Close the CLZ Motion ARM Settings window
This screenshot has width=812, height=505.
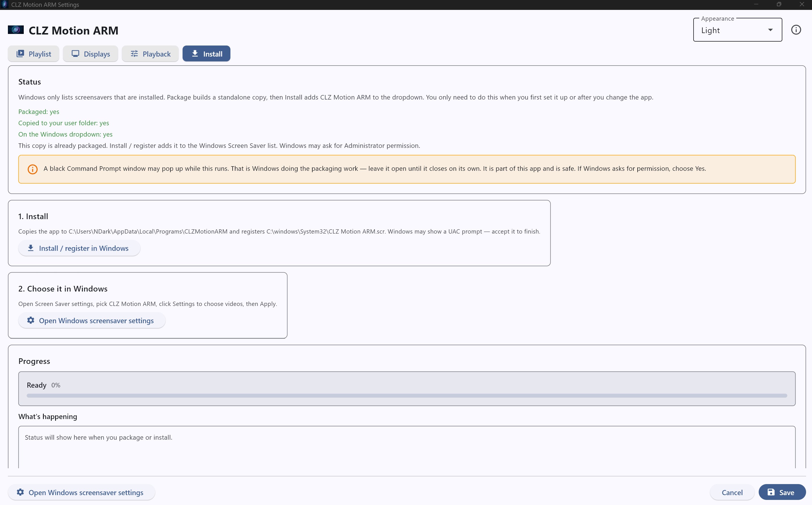[x=802, y=4]
